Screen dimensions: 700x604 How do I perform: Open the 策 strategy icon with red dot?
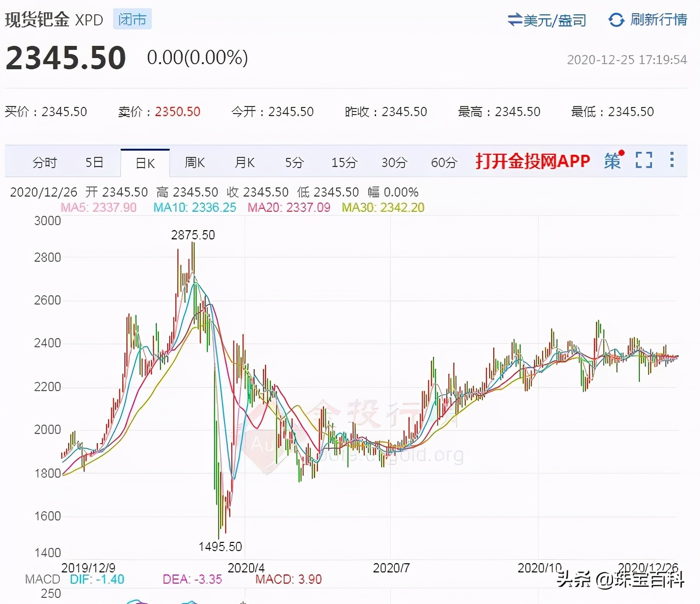613,161
